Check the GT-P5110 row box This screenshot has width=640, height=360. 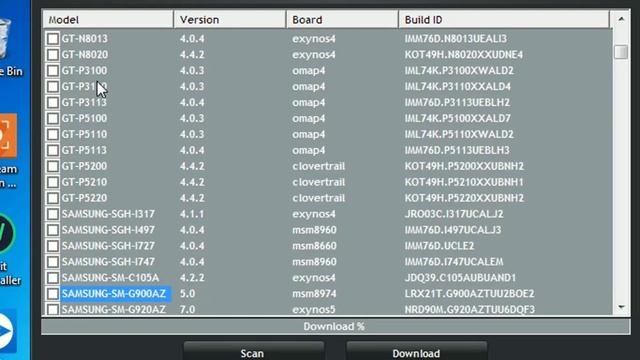(53, 134)
